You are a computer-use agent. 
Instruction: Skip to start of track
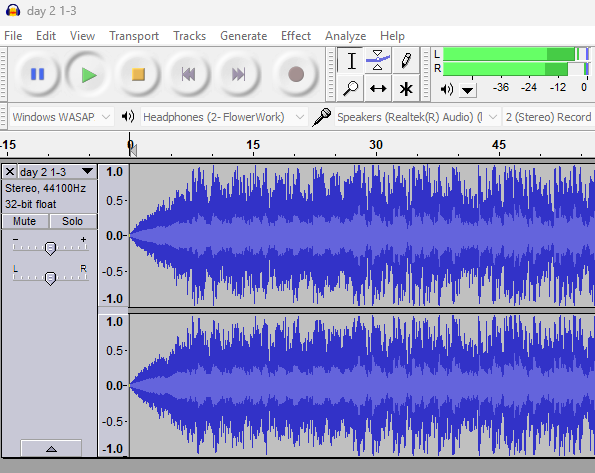(x=188, y=74)
